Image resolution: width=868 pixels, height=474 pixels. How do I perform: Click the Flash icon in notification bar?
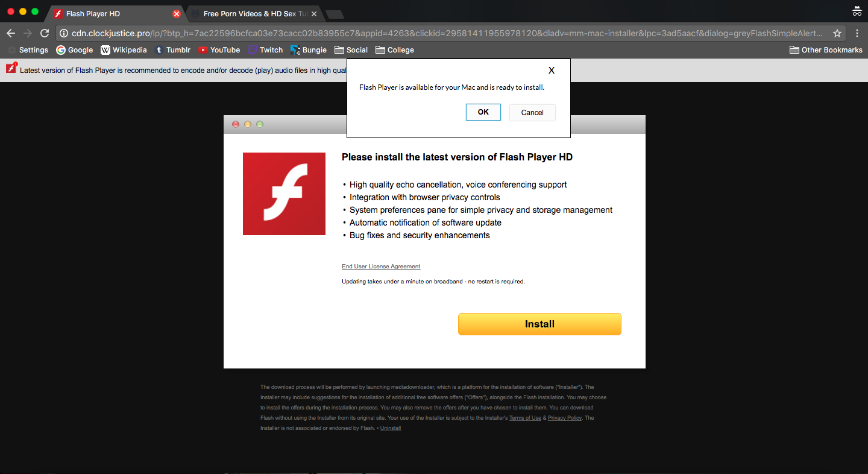click(11, 69)
